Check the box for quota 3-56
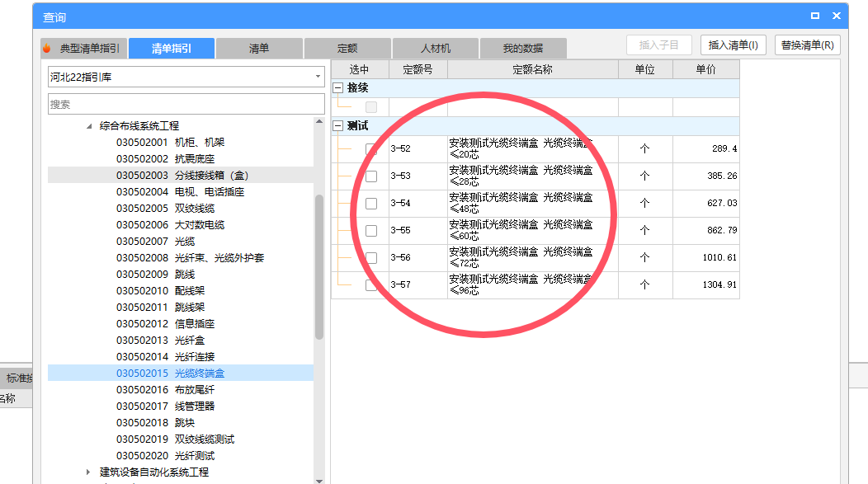Image resolution: width=868 pixels, height=484 pixels. 371,257
